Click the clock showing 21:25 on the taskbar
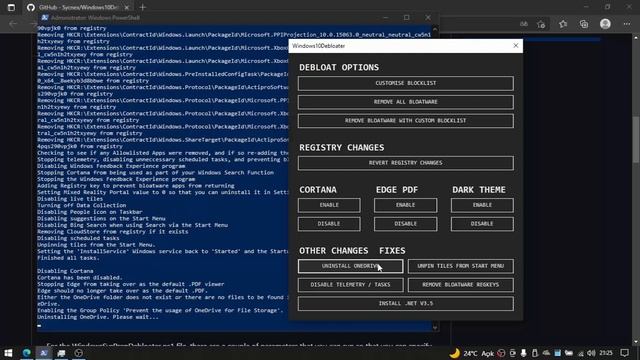 607,353
